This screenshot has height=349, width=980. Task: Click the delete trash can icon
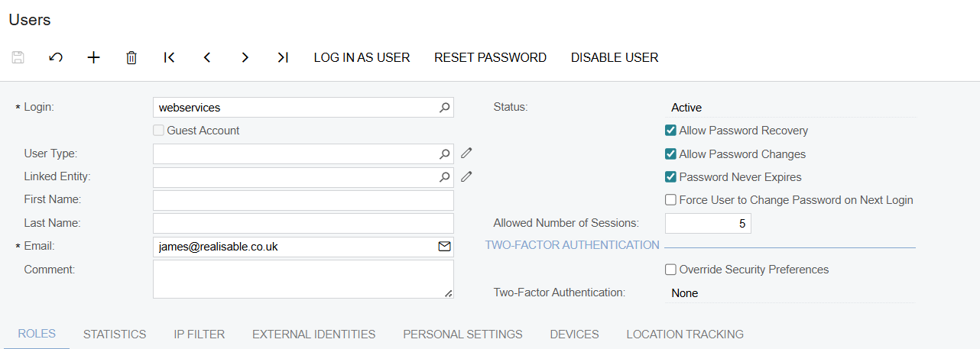(131, 57)
